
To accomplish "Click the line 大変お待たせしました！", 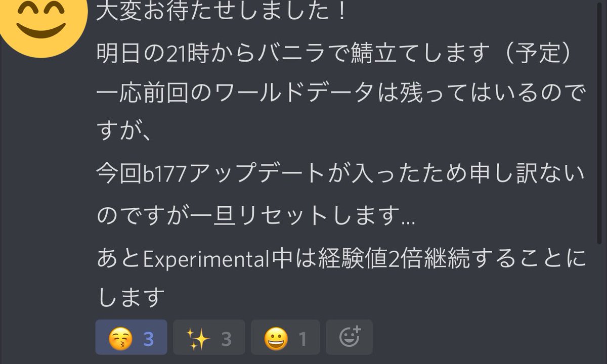I will coord(221,11).
